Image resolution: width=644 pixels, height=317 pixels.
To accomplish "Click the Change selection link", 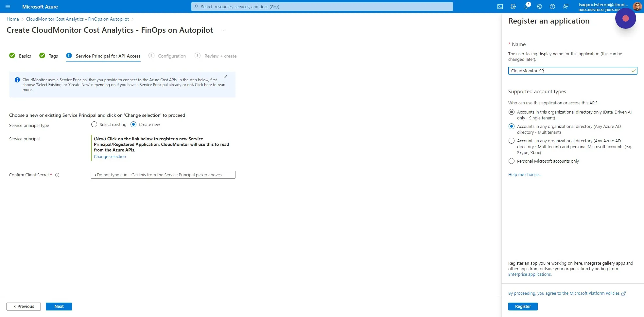I will coord(110,157).
